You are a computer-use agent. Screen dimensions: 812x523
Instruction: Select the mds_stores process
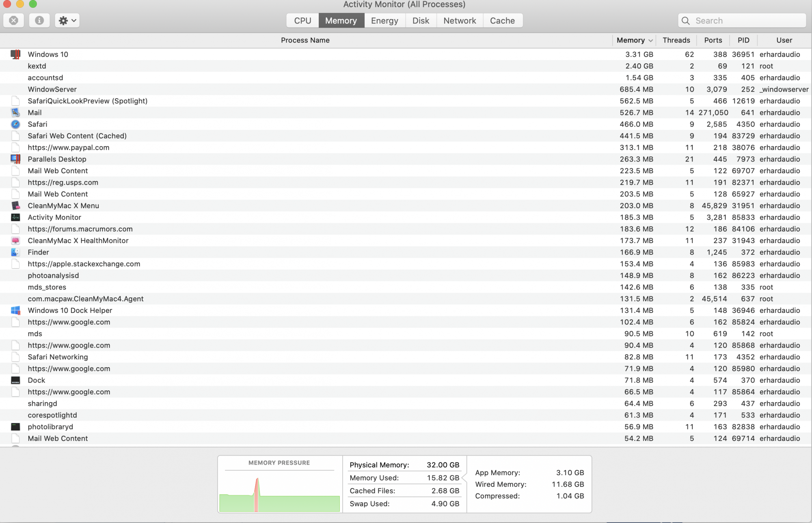[x=406, y=287]
